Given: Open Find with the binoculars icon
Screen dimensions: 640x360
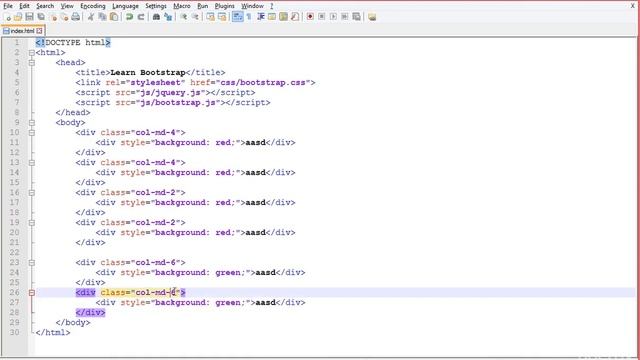Looking at the screenshot, I should [156, 17].
